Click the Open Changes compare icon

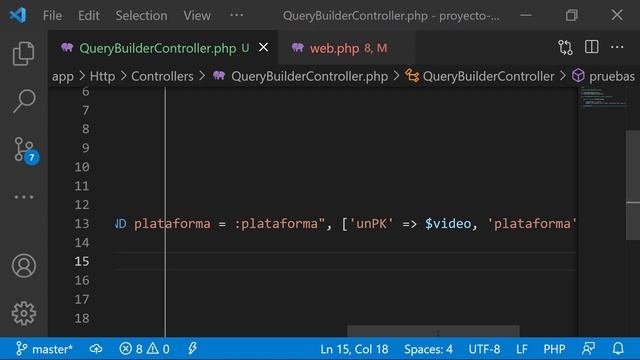tap(565, 48)
